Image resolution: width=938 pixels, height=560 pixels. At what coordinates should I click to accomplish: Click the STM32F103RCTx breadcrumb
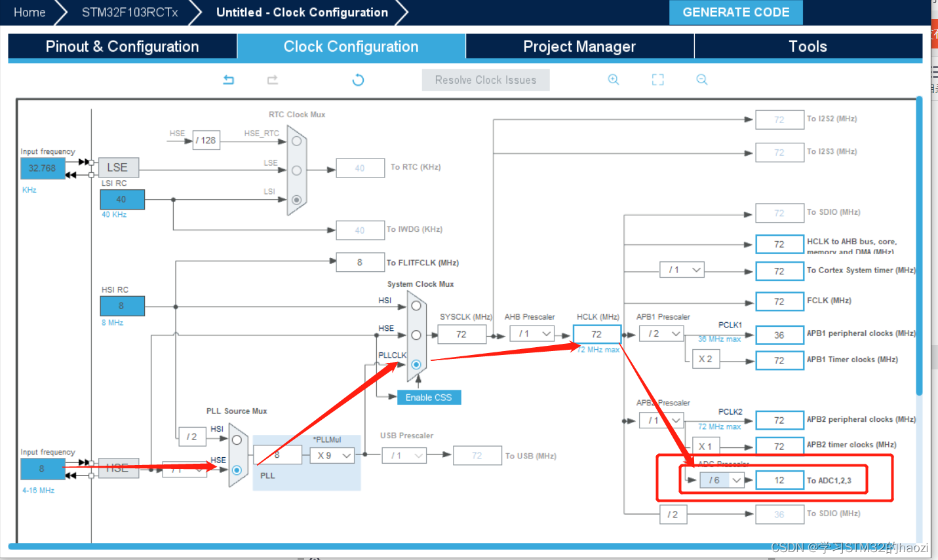(130, 12)
